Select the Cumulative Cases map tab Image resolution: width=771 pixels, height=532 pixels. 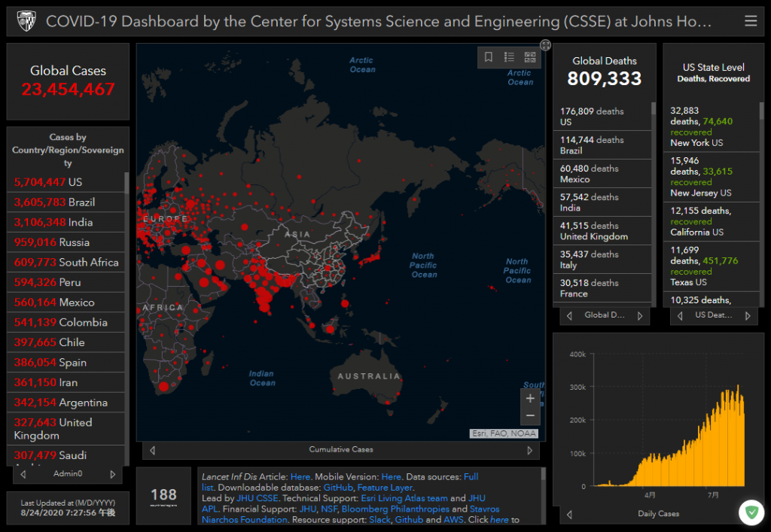341,449
